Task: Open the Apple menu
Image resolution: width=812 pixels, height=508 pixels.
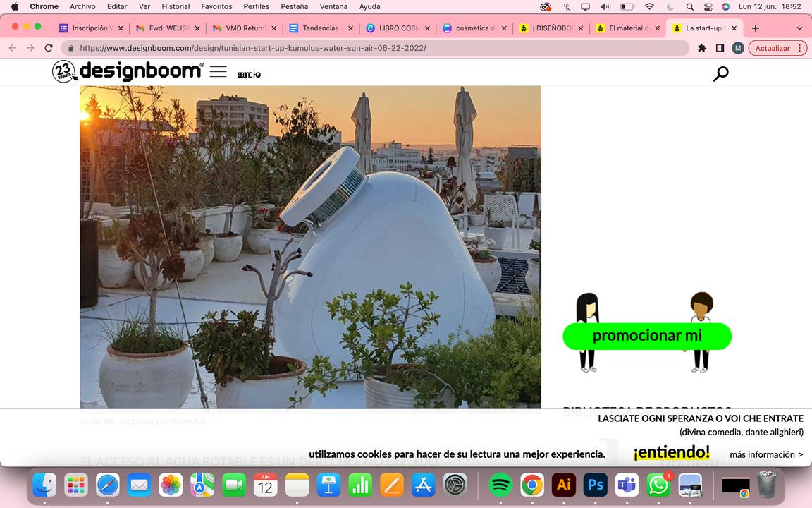Action: click(15, 7)
